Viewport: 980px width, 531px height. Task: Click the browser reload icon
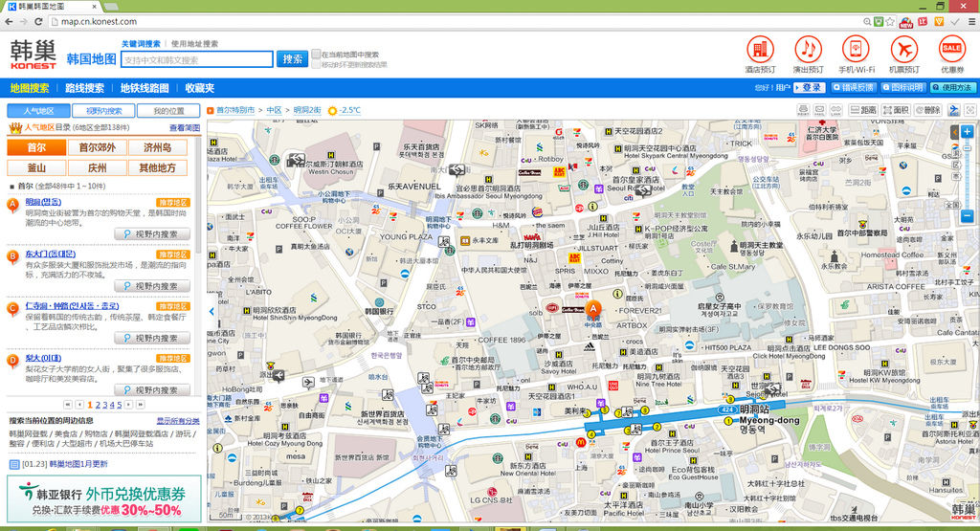coord(38,21)
